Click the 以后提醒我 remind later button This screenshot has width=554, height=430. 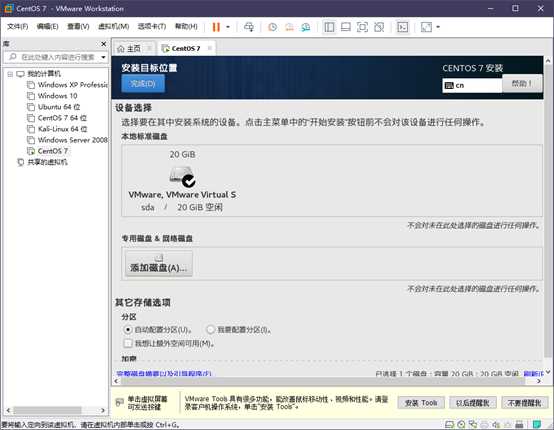[x=473, y=403]
